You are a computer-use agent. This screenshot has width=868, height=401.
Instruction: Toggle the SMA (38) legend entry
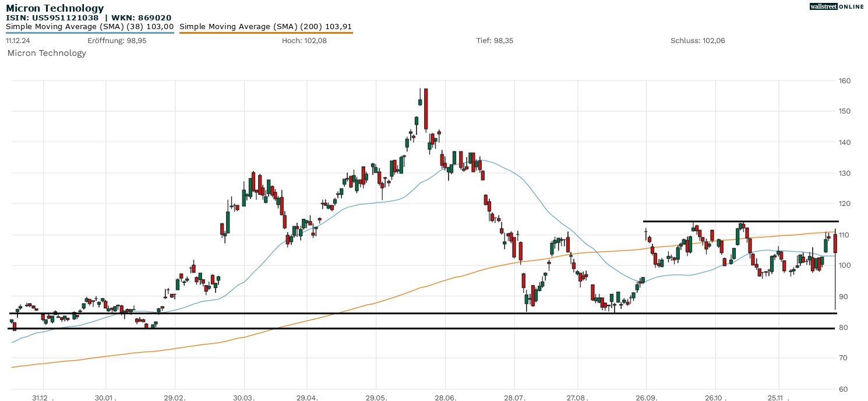coord(90,26)
